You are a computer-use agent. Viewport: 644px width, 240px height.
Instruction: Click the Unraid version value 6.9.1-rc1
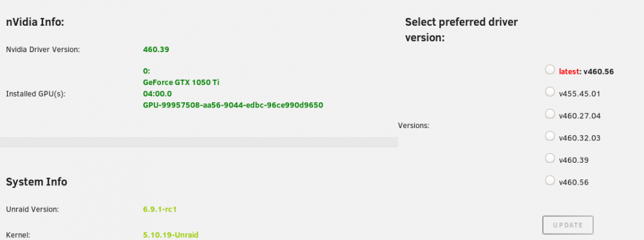[x=160, y=210]
